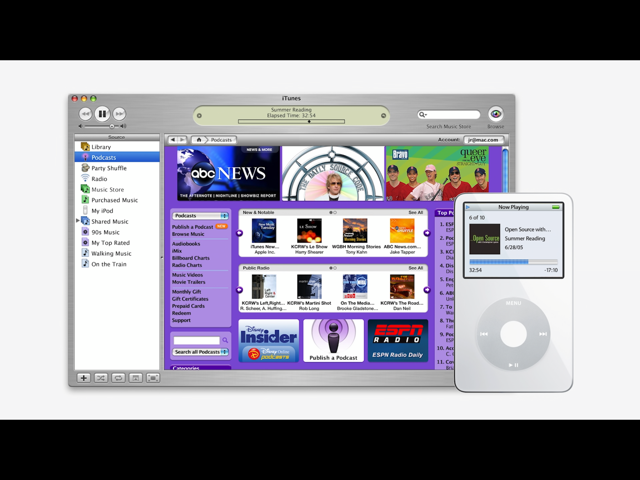This screenshot has height=480, width=640.
Task: Open KCRW's Martini Shot cover
Action: (x=309, y=287)
